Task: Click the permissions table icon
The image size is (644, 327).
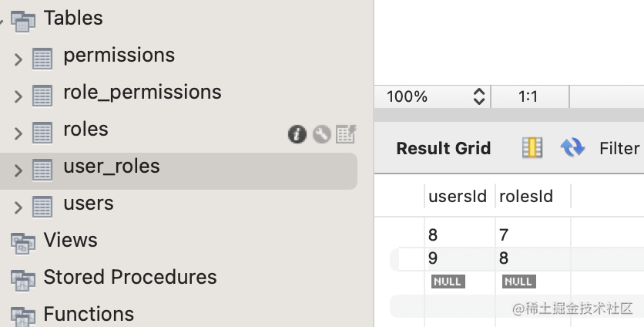Action: [42, 59]
